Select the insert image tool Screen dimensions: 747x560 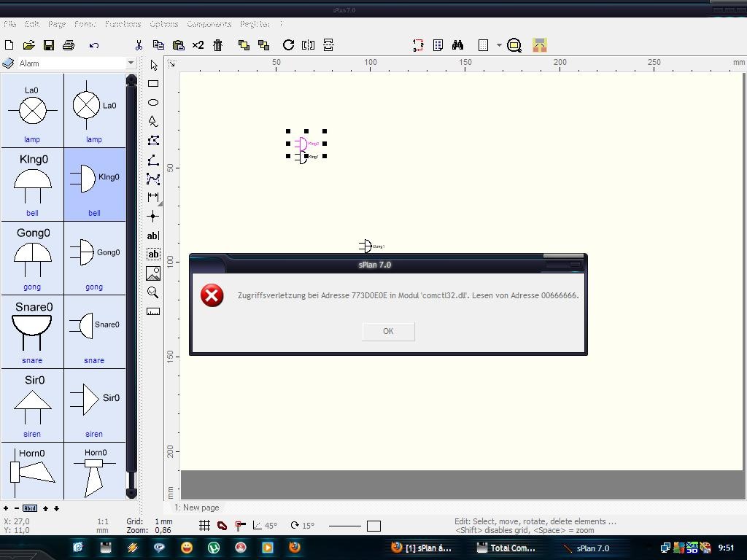[x=153, y=274]
